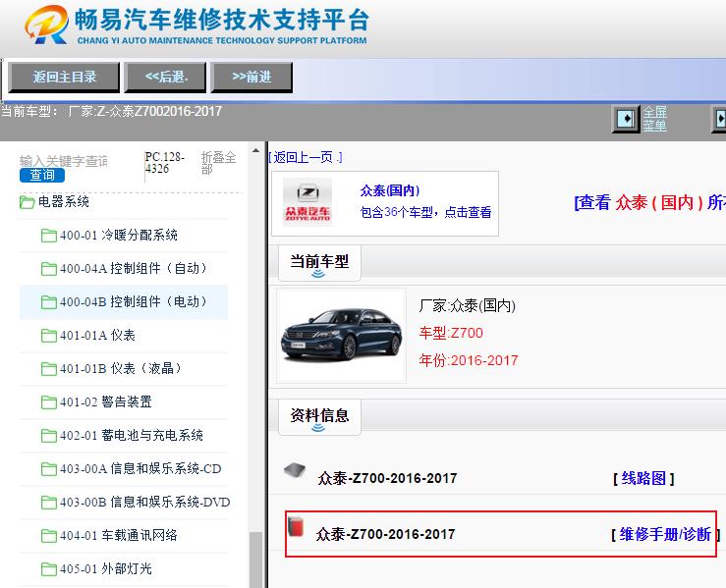The width and height of the screenshot is (726, 588).
Task: Click folder icon beside 400-01 冷暖分配系统
Action: coord(48,236)
